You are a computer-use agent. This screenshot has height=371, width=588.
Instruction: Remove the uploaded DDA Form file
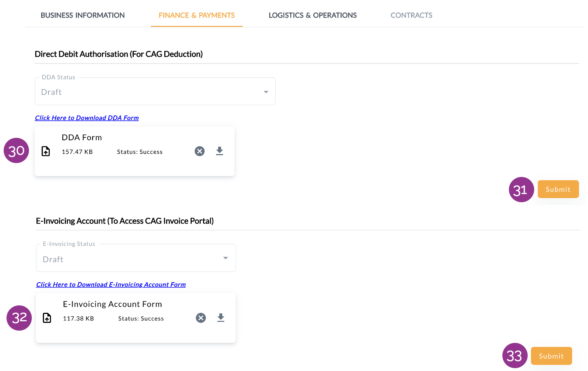tap(199, 151)
